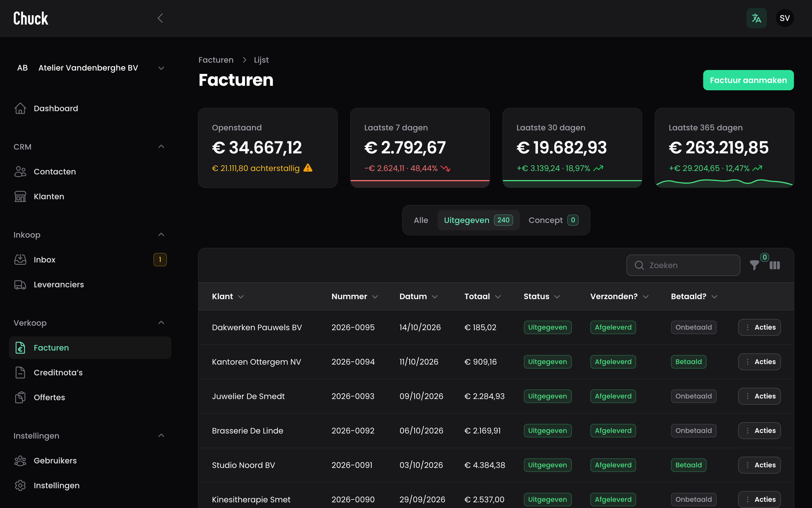Viewport: 812px width, 508px height.
Task: Click the Offertes clipboard icon
Action: (20, 397)
